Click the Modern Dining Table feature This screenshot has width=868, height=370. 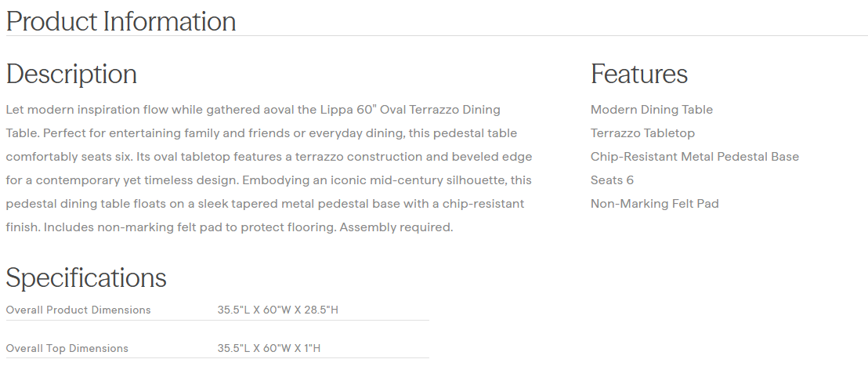651,110
